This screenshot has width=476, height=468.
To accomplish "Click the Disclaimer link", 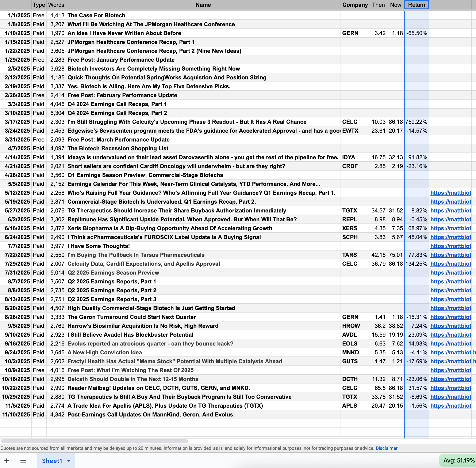I will [x=386, y=448].
